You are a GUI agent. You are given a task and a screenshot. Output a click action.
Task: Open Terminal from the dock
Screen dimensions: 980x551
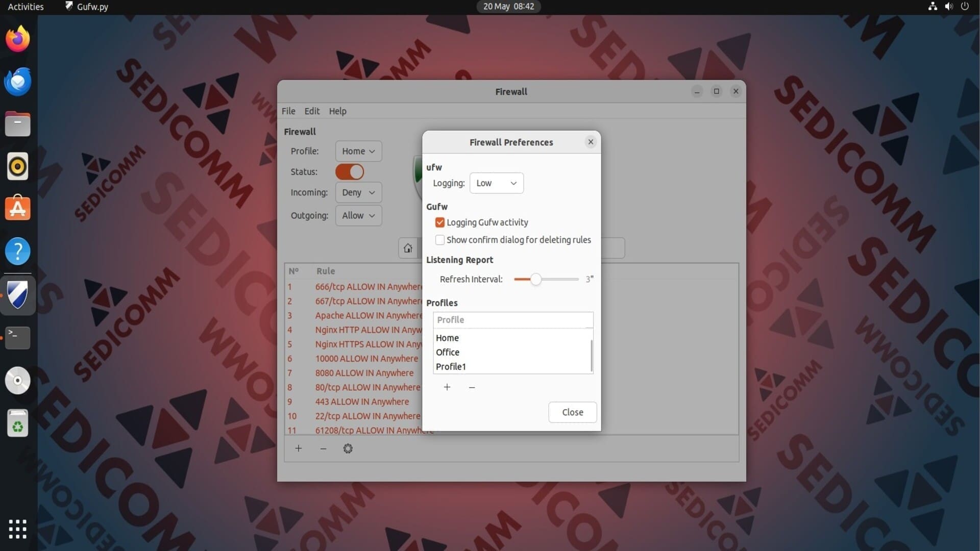point(18,337)
